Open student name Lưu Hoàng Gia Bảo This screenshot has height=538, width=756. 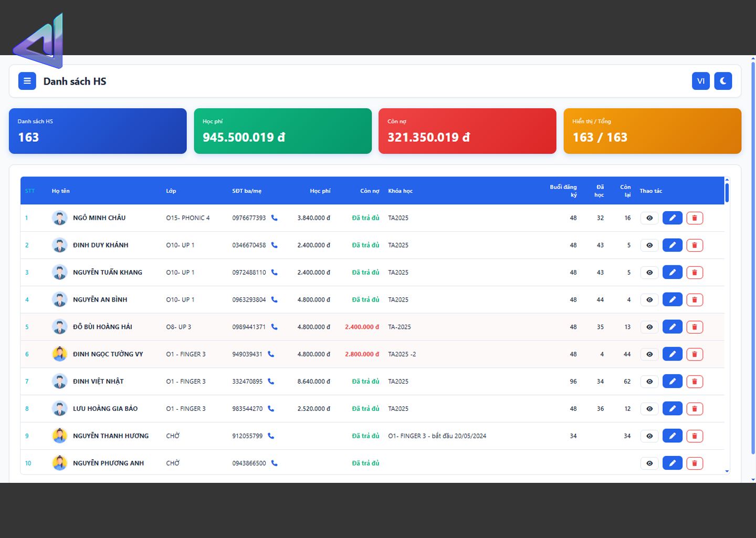tap(105, 409)
